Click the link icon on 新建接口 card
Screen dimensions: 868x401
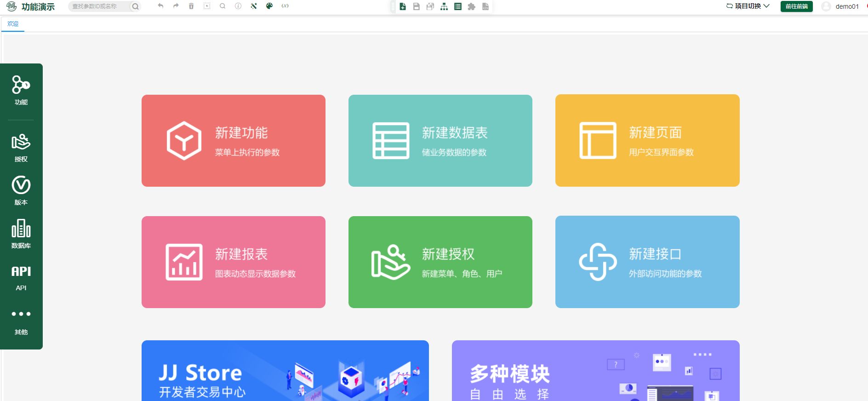click(598, 262)
